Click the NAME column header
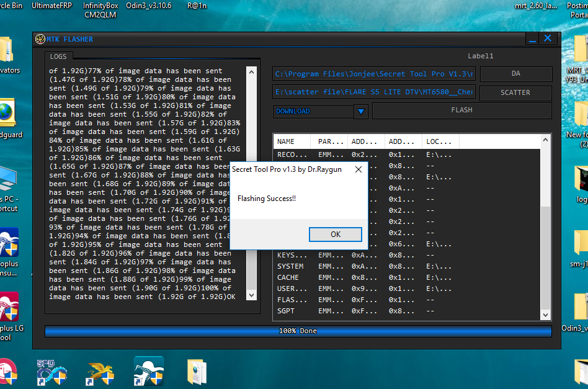This screenshot has height=389, width=588. point(292,141)
